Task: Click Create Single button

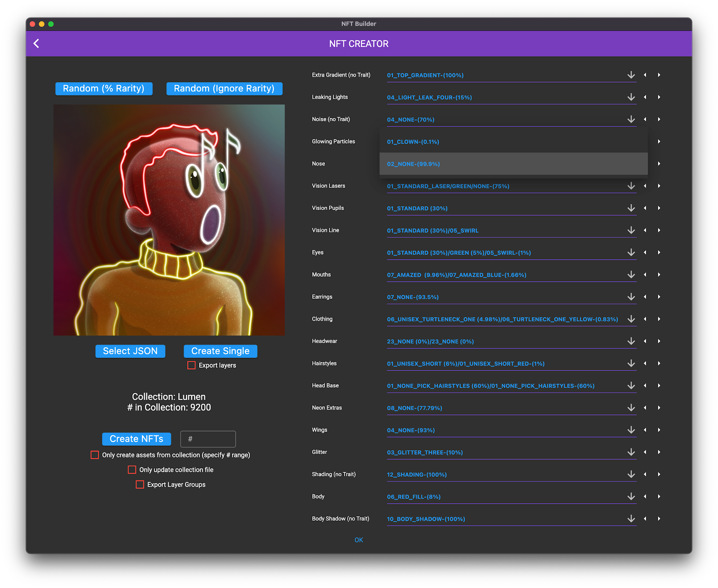Action: 220,351
